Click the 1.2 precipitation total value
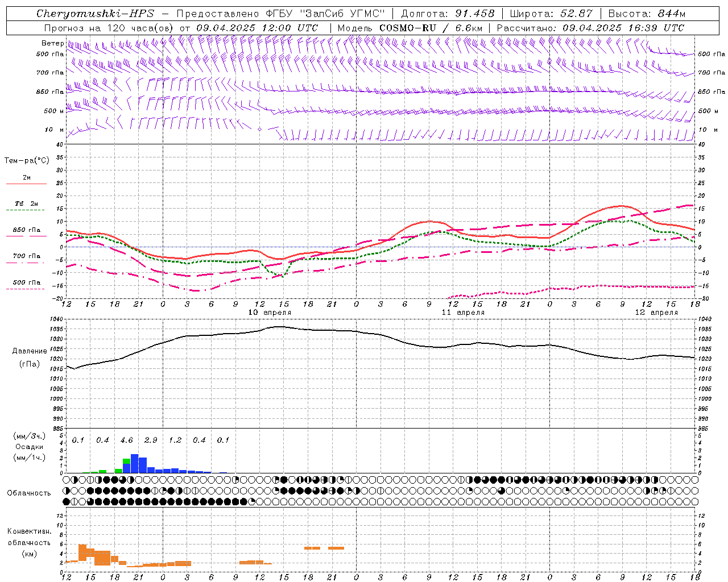 [x=175, y=440]
